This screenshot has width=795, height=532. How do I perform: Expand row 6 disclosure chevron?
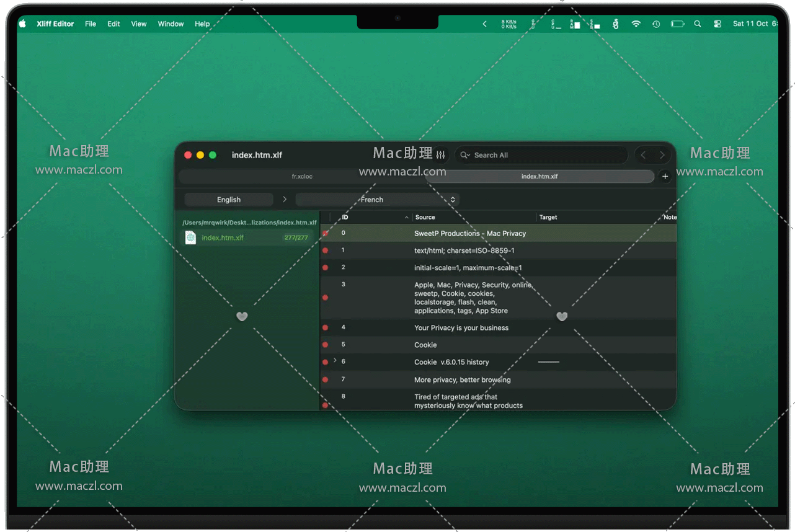335,360
